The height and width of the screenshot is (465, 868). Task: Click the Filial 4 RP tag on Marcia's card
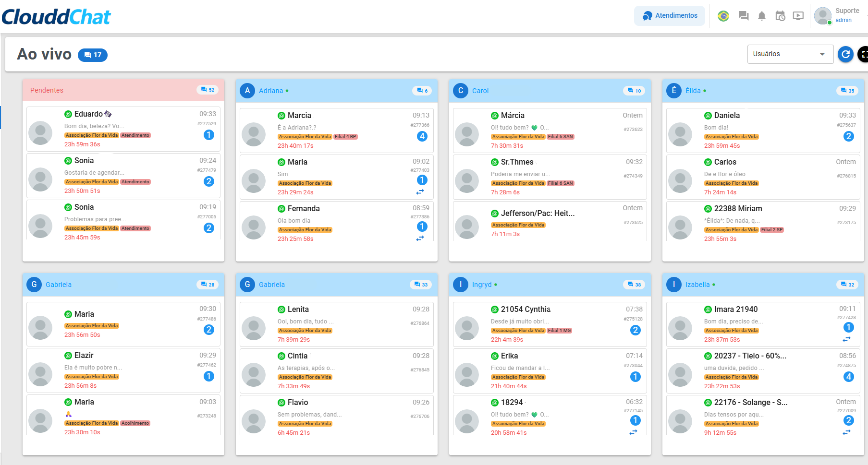point(345,137)
